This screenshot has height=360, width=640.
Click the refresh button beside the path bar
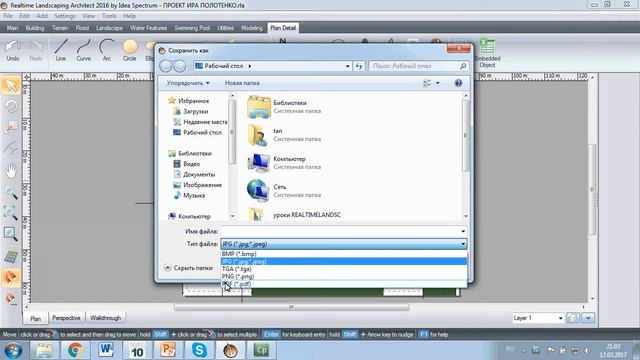(x=359, y=66)
